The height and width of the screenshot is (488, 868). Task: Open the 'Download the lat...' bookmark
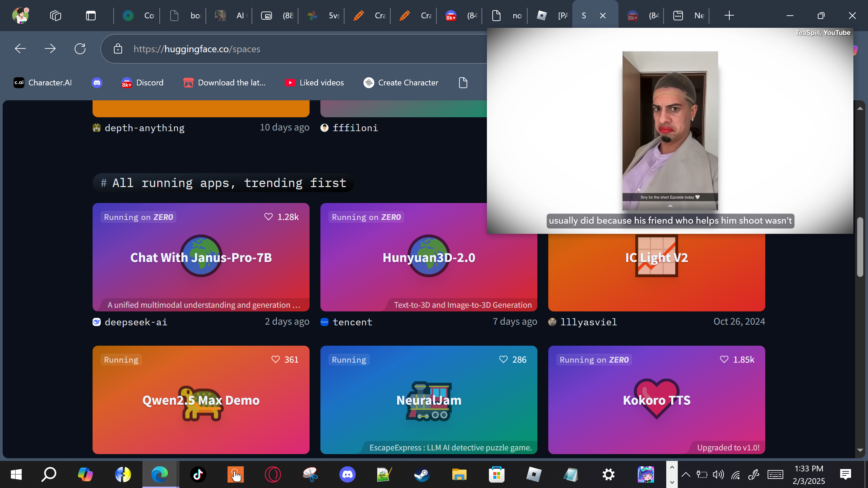[224, 83]
